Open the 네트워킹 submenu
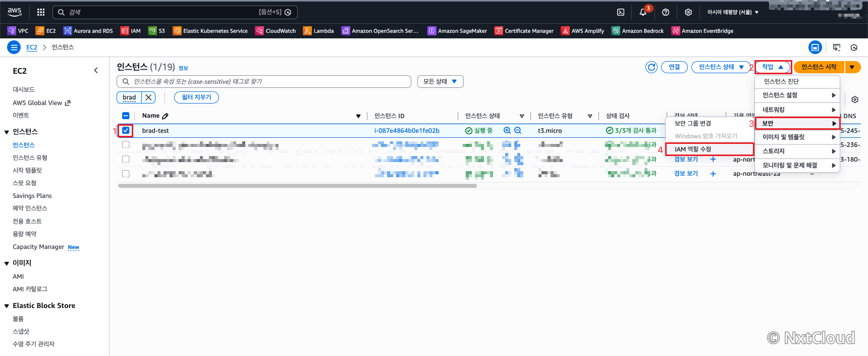 pos(797,110)
